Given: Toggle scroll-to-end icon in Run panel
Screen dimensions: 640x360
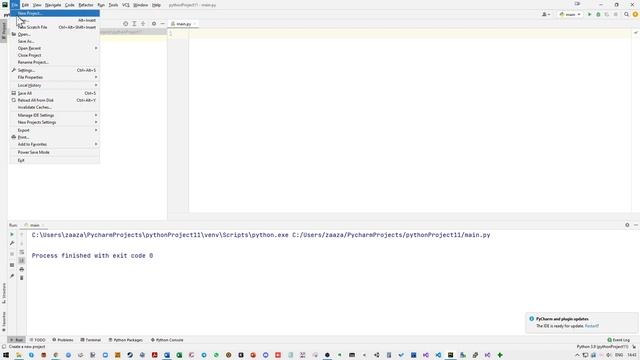Looking at the screenshot, I should (x=22, y=260).
